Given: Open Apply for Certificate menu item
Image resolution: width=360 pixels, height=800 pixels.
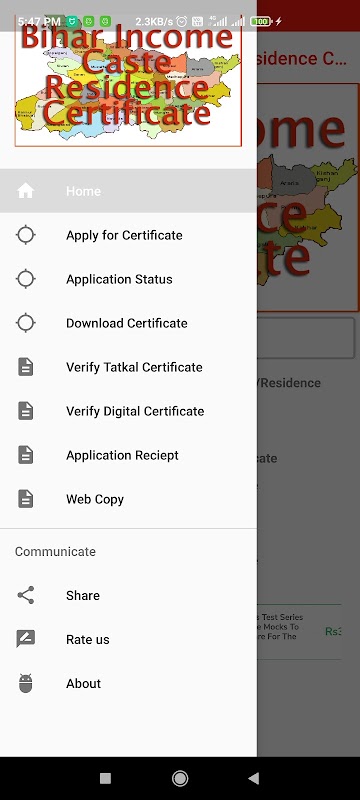Looking at the screenshot, I should 128,235.
